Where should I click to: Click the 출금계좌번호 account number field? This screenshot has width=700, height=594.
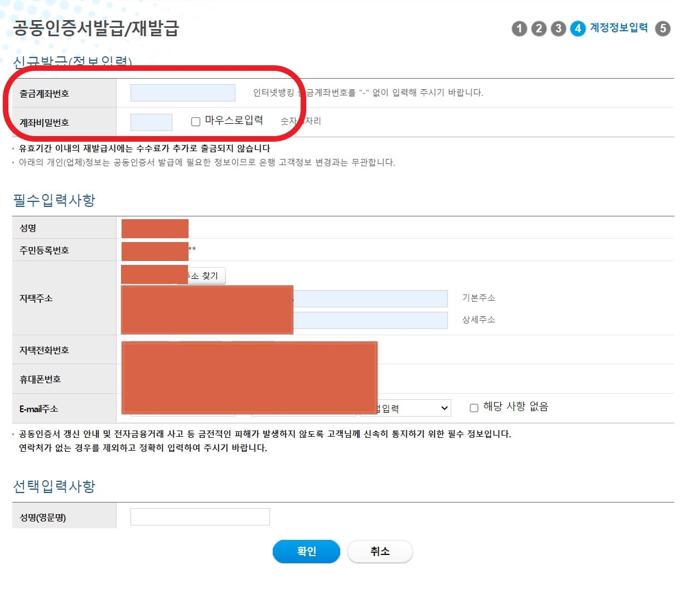(182, 93)
